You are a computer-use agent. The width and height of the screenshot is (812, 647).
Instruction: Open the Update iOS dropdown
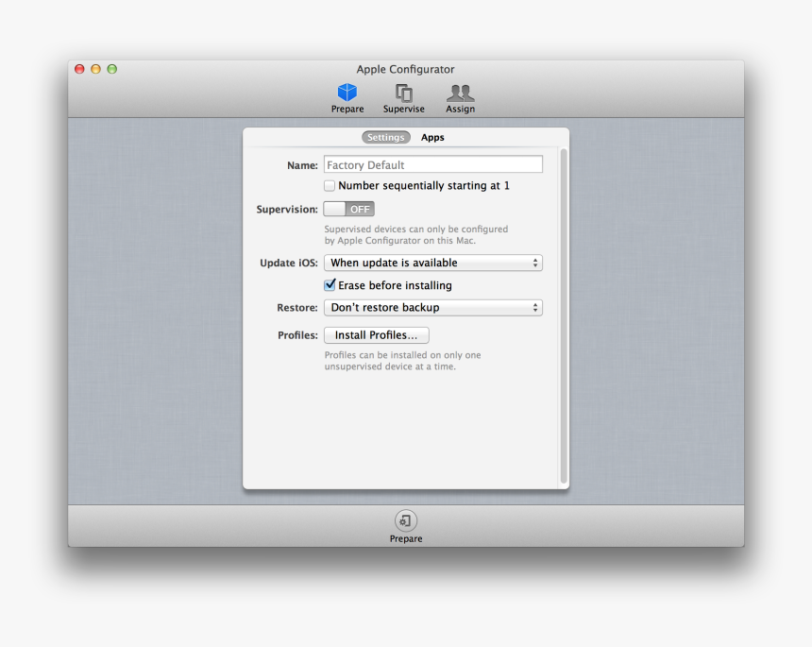[432, 263]
